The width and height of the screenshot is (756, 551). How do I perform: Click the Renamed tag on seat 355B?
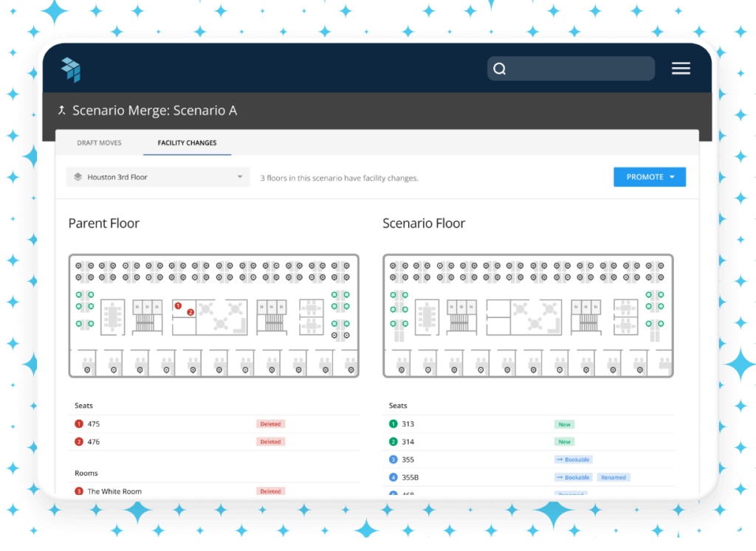[x=614, y=477]
